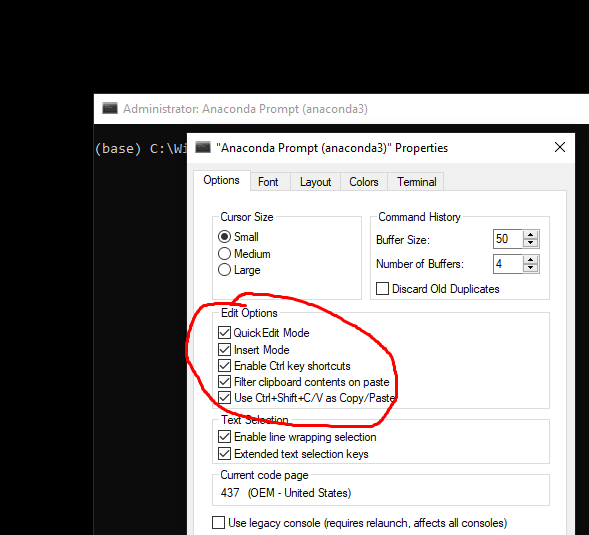Toggle Insert Mode checkbox

pos(224,349)
